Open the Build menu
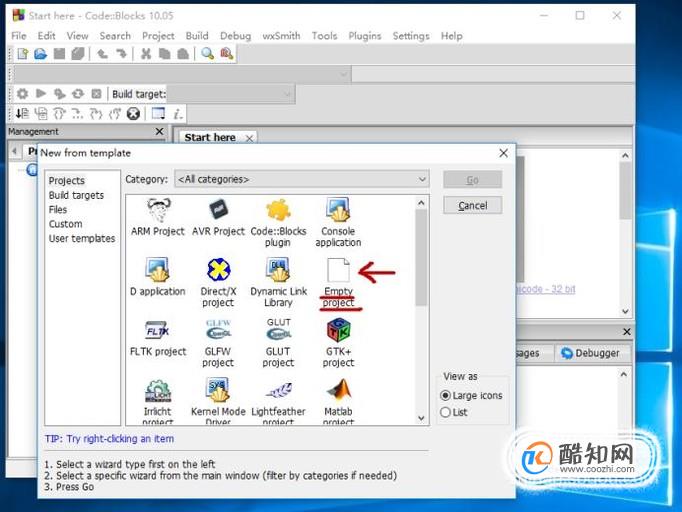Image resolution: width=682 pixels, height=512 pixels. click(x=197, y=36)
